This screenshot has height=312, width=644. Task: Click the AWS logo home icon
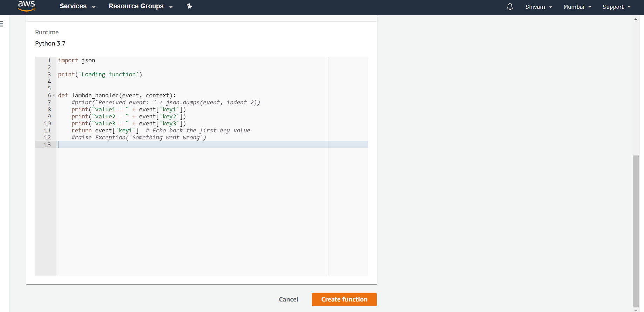27,6
